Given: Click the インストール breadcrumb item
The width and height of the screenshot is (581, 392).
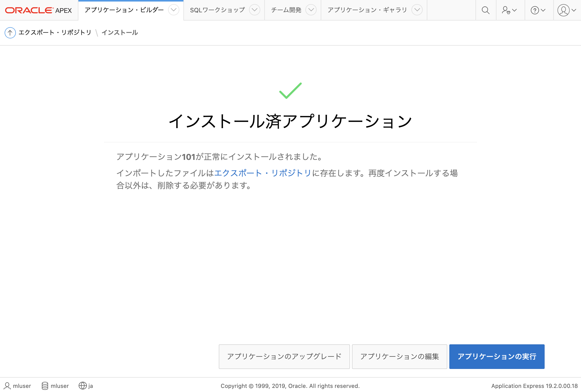Looking at the screenshot, I should 120,33.
